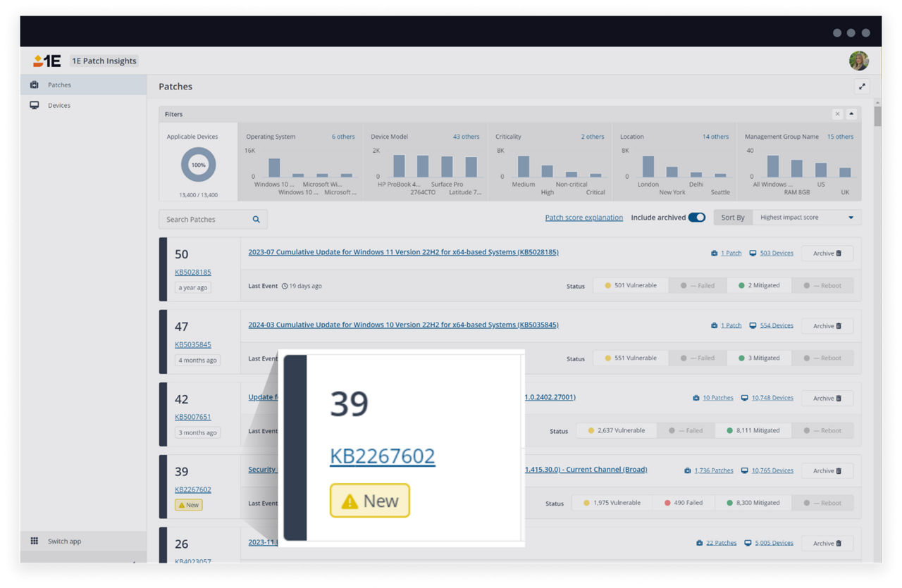
Task: Click the KB5007651 link
Action: pyautogui.click(x=193, y=417)
